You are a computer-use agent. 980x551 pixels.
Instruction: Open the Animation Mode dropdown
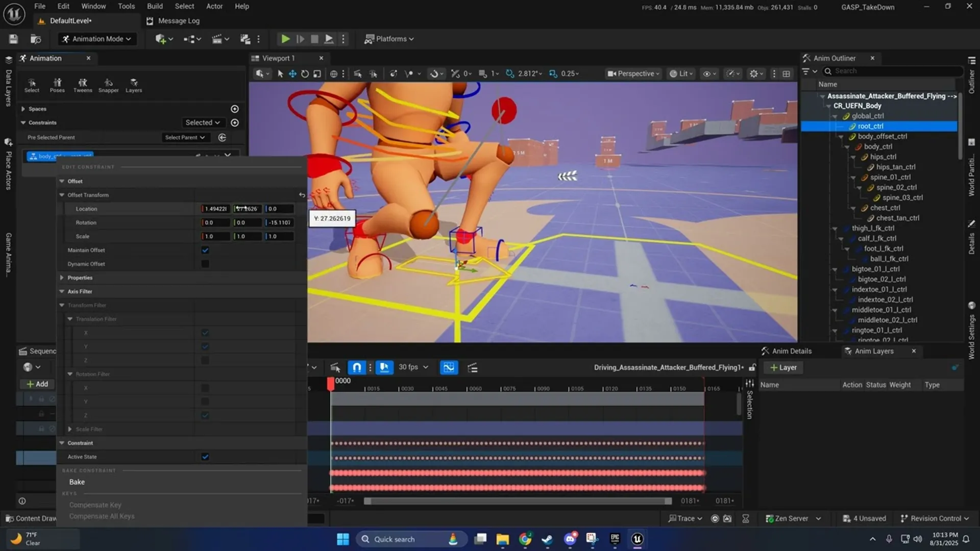click(97, 39)
